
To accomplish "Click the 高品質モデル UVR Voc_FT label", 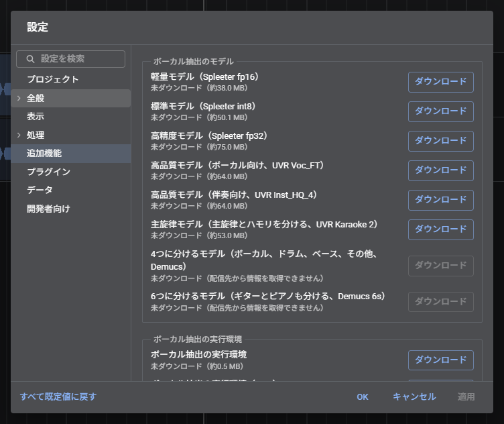I will (237, 165).
